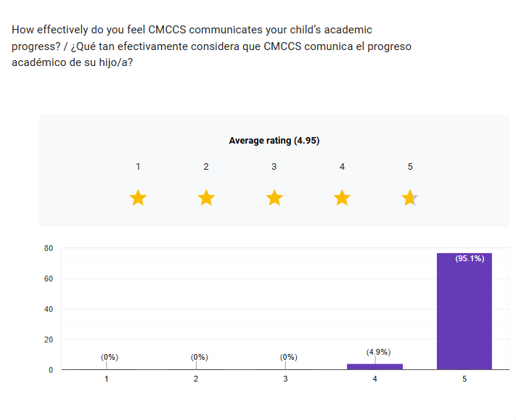Click the fourth gold star icon

point(342,197)
